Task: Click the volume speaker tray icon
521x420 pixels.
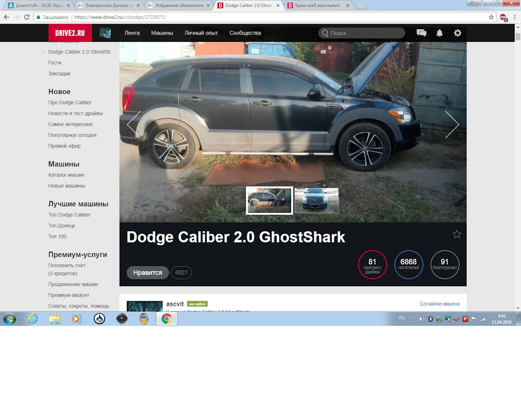Action: [x=422, y=319]
